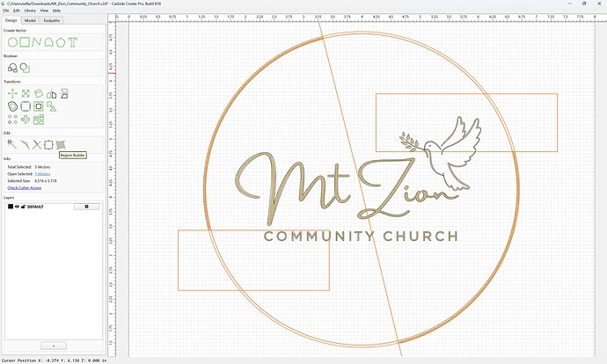This screenshot has height=364, width=607.
Task: Click the '5 Vectors' open selected link
Action: (x=42, y=174)
